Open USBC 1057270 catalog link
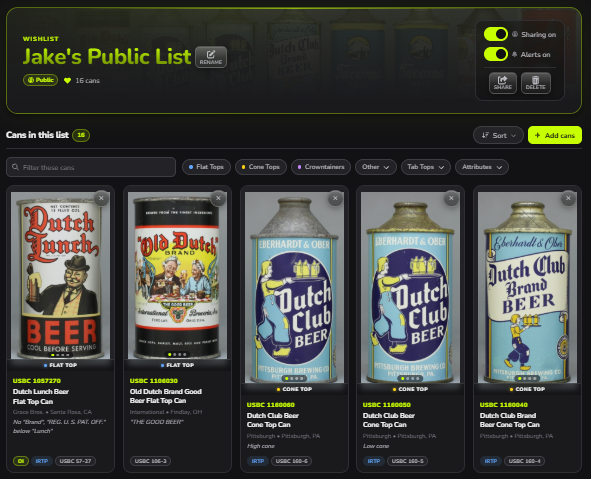This screenshot has height=479, width=591. 37,381
